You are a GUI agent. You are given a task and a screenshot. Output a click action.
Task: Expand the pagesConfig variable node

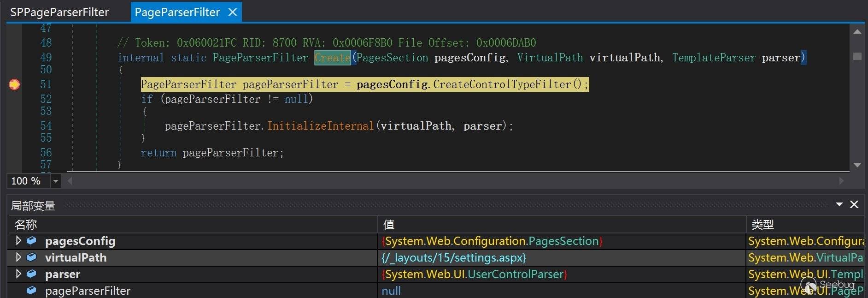[x=18, y=240]
